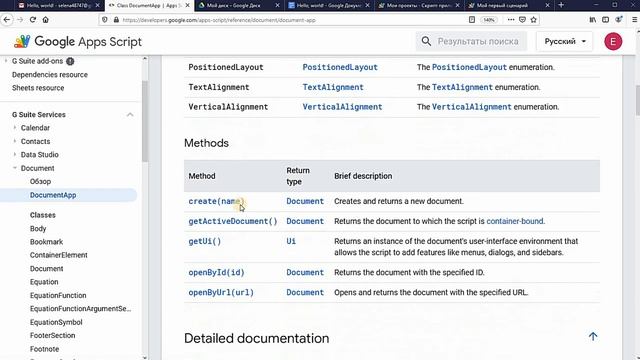Open EquationFunction in sidebar
Viewport: 640px width, 360px height.
click(58, 296)
